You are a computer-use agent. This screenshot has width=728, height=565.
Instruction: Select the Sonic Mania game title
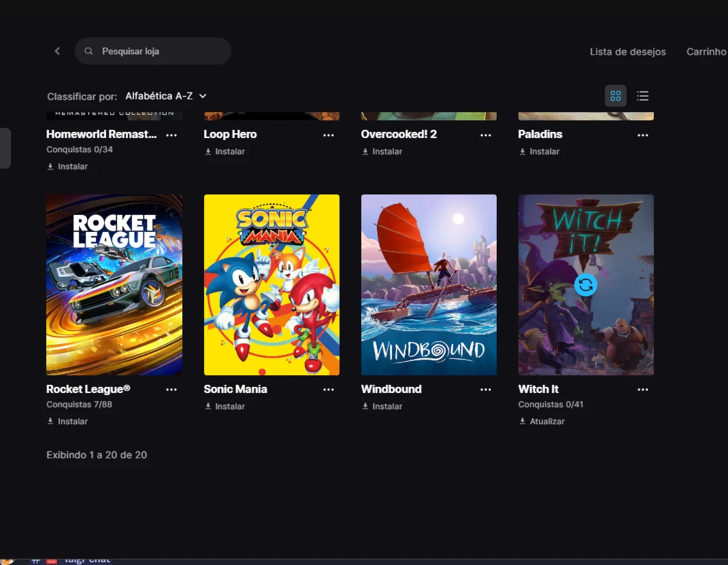click(235, 389)
